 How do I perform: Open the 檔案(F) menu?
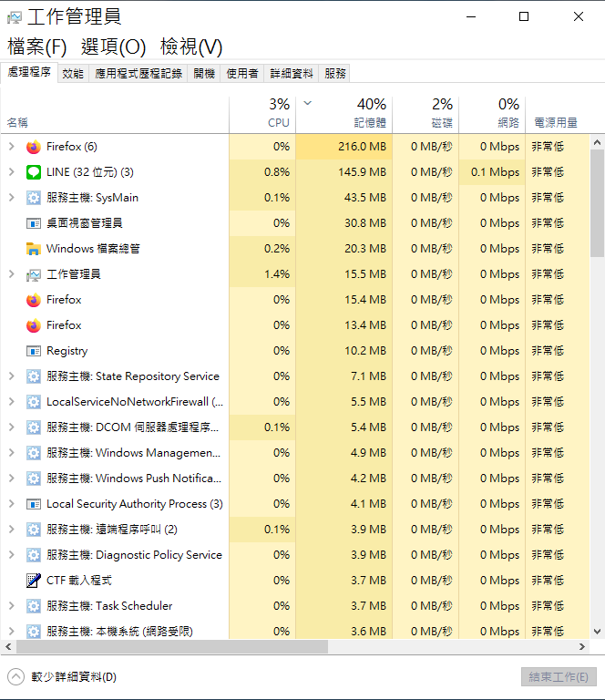[x=37, y=46]
